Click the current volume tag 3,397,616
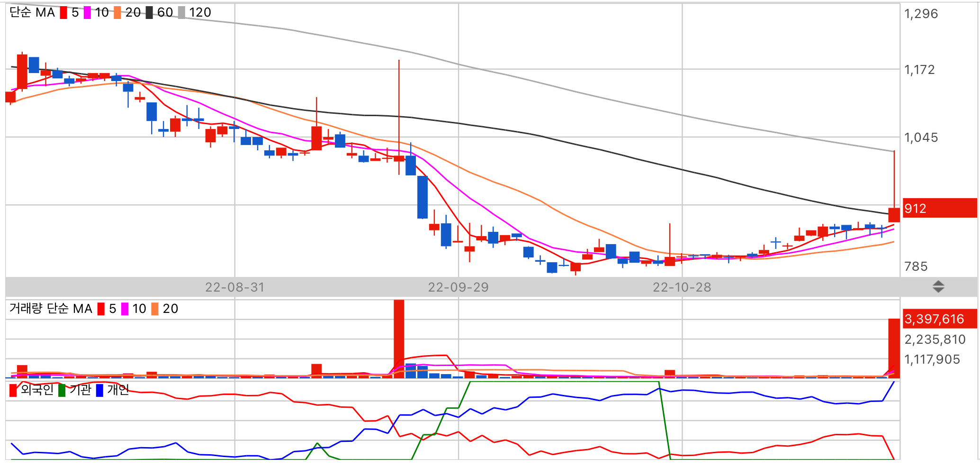 tap(940, 319)
